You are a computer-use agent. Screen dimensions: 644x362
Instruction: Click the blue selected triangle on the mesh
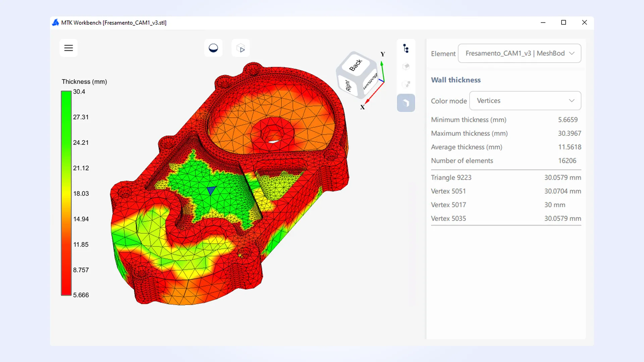coord(211,191)
